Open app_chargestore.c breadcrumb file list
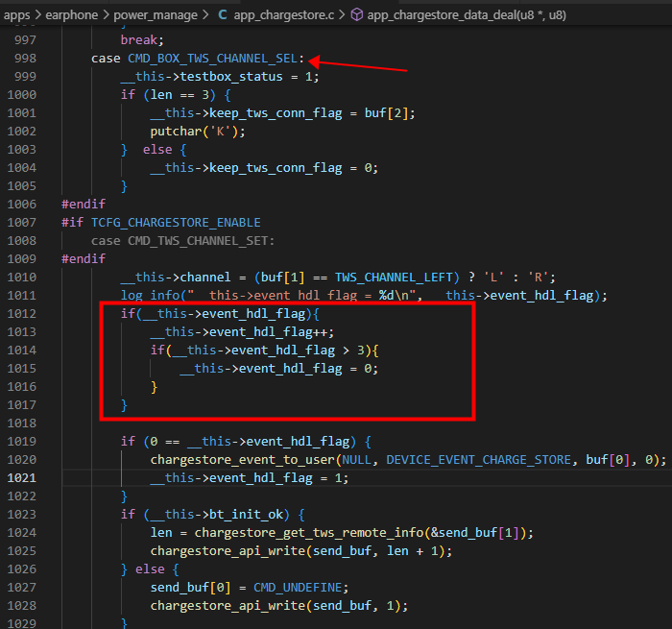 (x=284, y=15)
